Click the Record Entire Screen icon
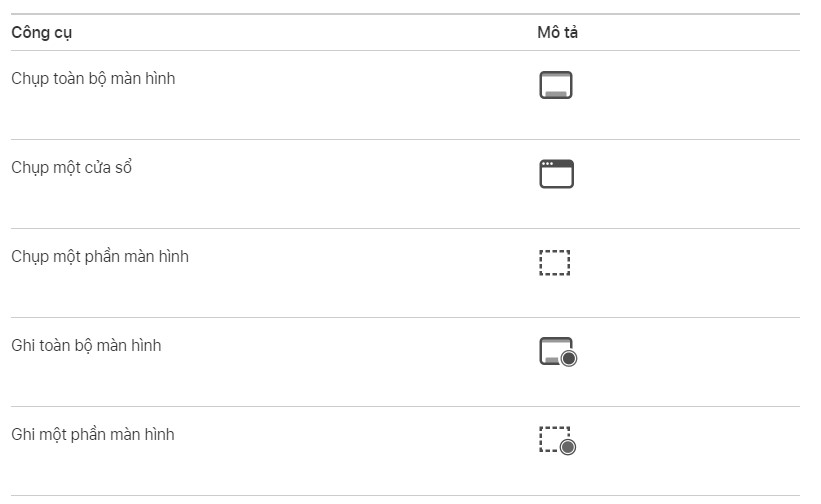The image size is (821, 504). coord(558,353)
